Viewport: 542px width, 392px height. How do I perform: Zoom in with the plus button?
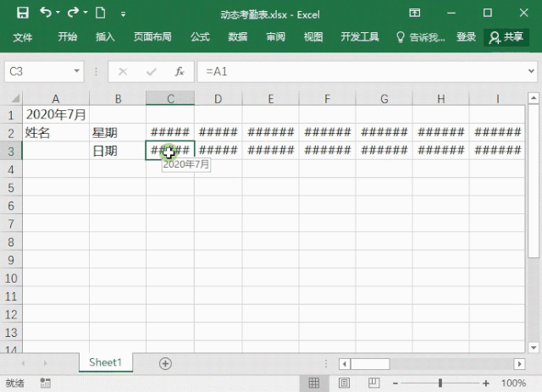point(486,383)
